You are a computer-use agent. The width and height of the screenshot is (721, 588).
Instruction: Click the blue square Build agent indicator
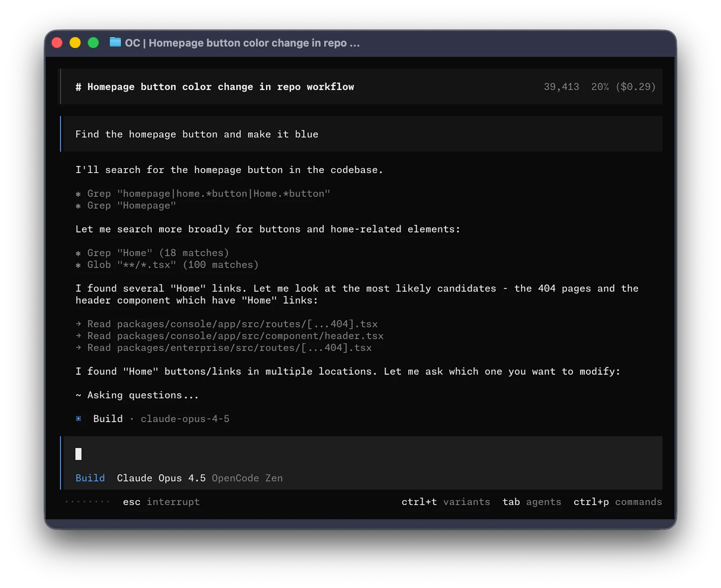coord(78,419)
